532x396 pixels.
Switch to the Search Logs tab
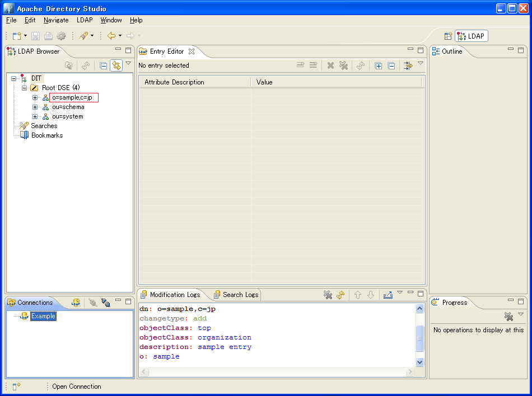pyautogui.click(x=236, y=295)
